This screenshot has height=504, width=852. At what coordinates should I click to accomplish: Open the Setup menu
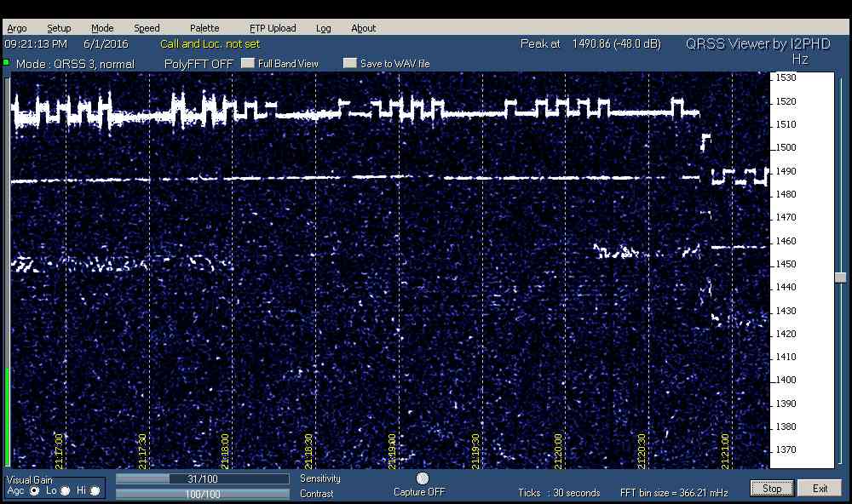pos(59,28)
